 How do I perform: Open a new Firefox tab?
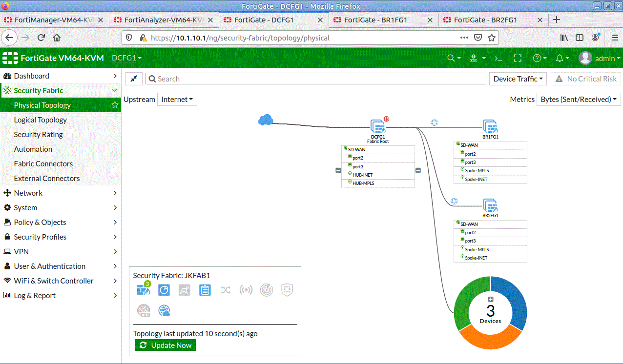pos(557,20)
